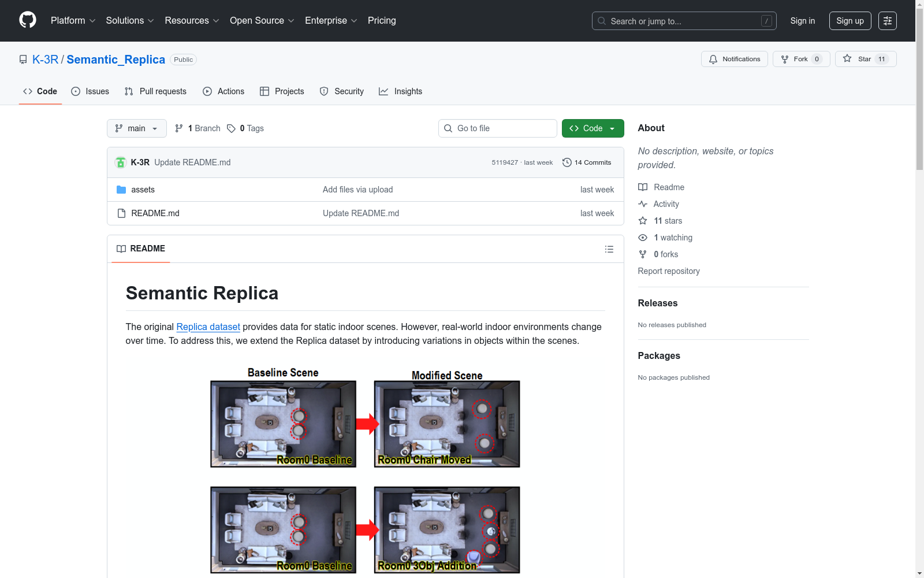Click the stars icon in About sidebar
Screen dimensions: 924x578
coord(643,221)
